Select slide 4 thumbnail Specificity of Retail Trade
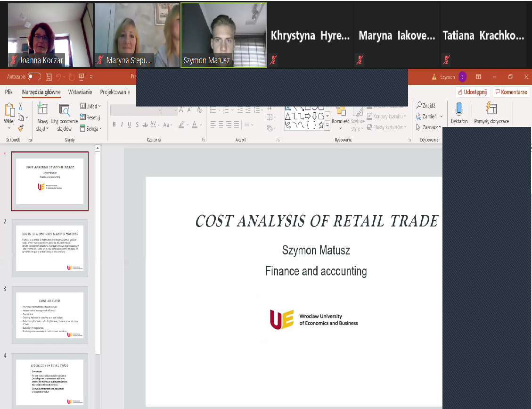 50,381
